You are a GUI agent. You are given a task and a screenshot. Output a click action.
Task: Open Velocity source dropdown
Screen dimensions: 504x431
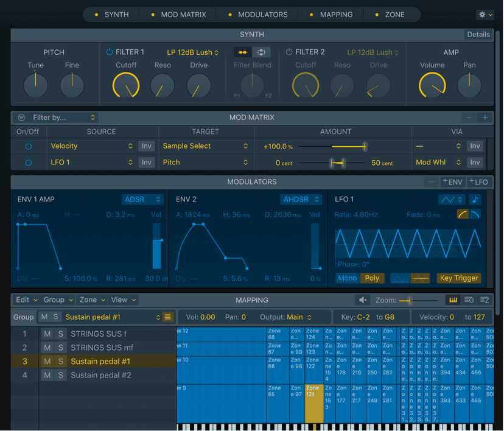click(x=91, y=146)
